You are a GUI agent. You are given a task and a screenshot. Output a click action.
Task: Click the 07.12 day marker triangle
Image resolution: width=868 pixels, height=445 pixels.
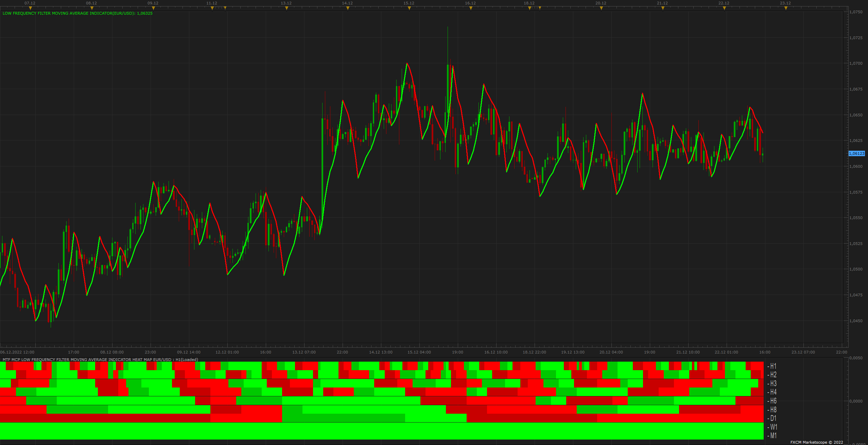tap(30, 8)
